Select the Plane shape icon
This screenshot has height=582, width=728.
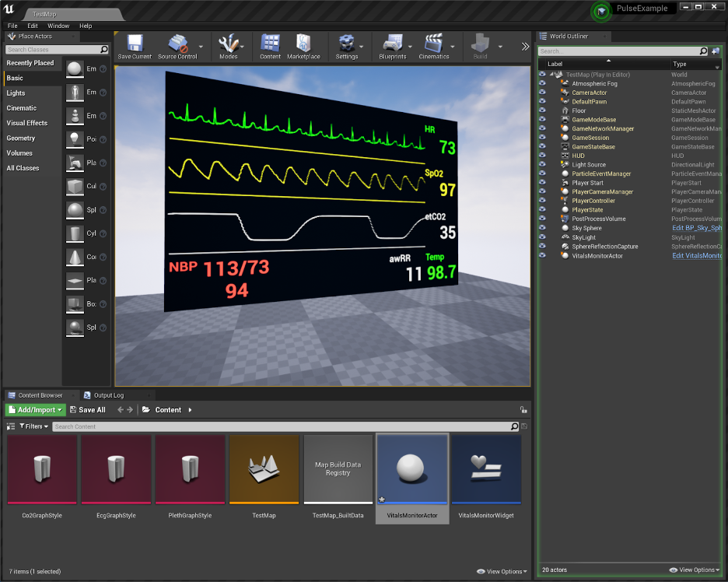[x=75, y=280]
